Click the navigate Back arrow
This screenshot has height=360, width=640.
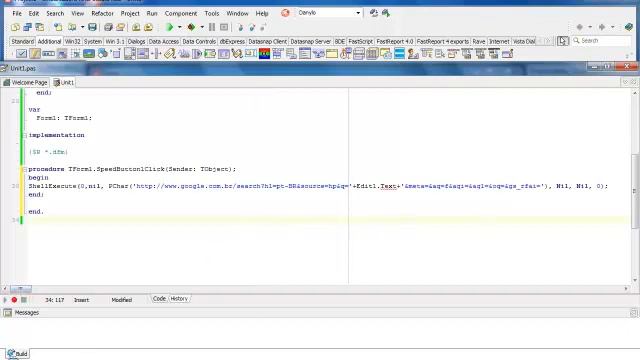tap(580, 27)
